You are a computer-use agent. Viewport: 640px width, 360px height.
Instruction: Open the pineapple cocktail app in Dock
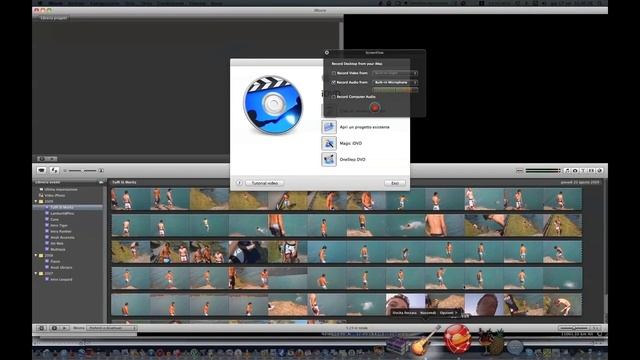(492, 342)
